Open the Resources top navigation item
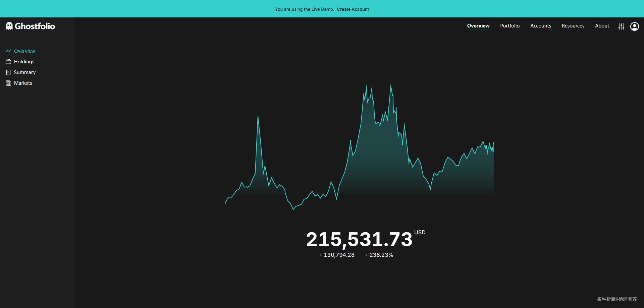Image resolution: width=644 pixels, height=308 pixels. 573,26
